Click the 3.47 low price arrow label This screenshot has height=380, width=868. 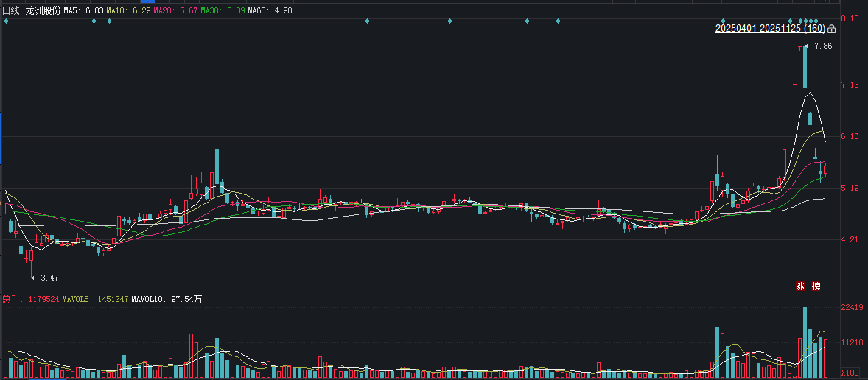point(47,278)
